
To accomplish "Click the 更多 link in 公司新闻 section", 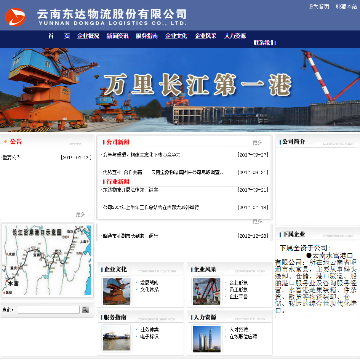I will point(257,143).
